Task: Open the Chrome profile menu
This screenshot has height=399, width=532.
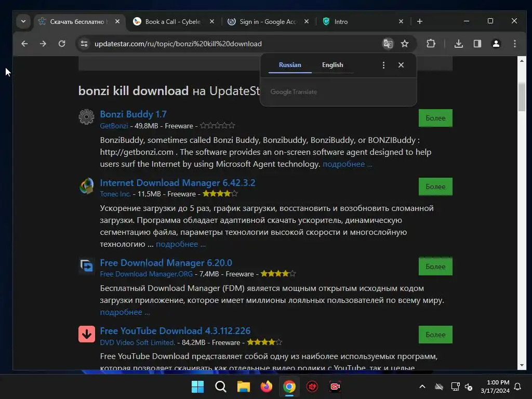Action: click(x=496, y=44)
